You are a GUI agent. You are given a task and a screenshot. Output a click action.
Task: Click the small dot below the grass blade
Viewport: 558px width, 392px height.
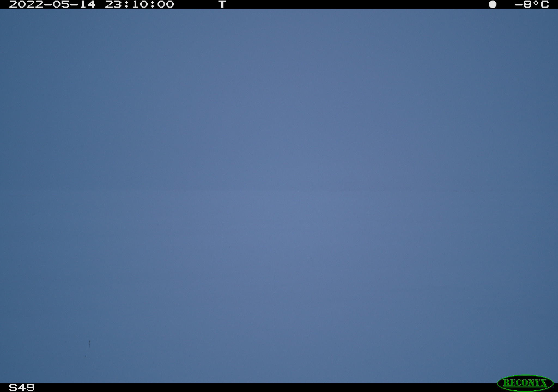coord(85,356)
